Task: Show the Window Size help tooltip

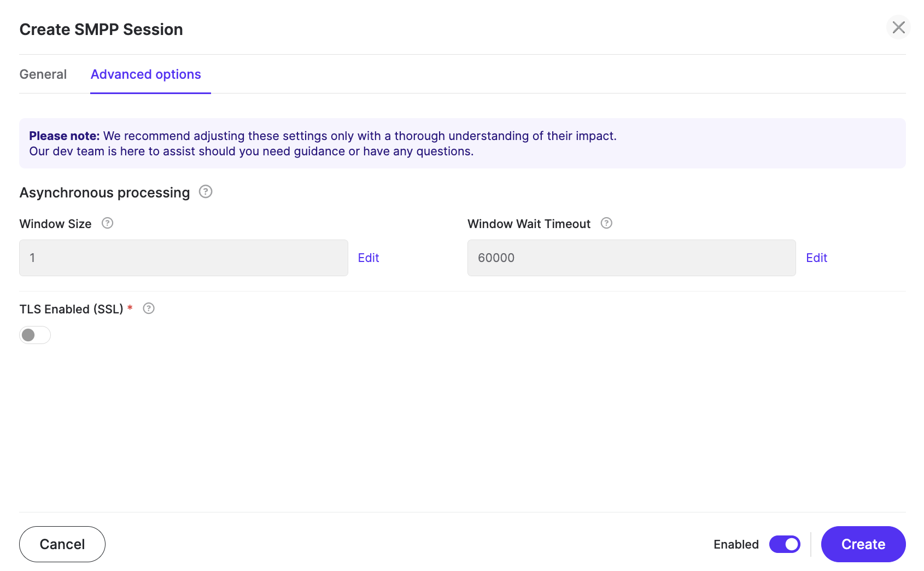Action: coord(107,223)
